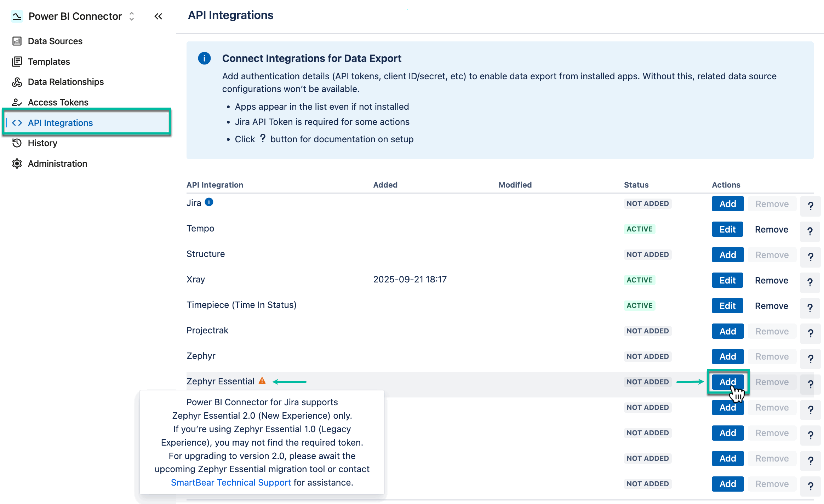824x504 pixels.
Task: Click help question mark for Structure row
Action: tap(810, 257)
